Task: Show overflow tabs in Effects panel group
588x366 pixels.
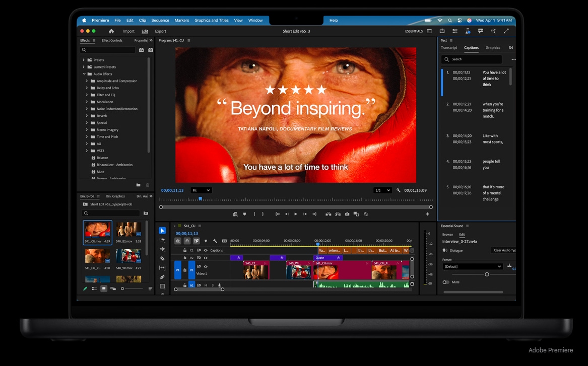Action: tap(151, 40)
